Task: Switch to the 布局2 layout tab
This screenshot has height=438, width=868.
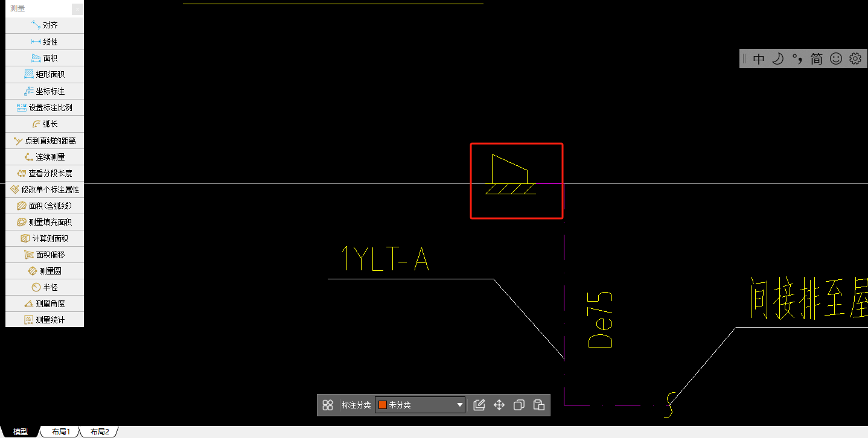Action: [x=100, y=432]
